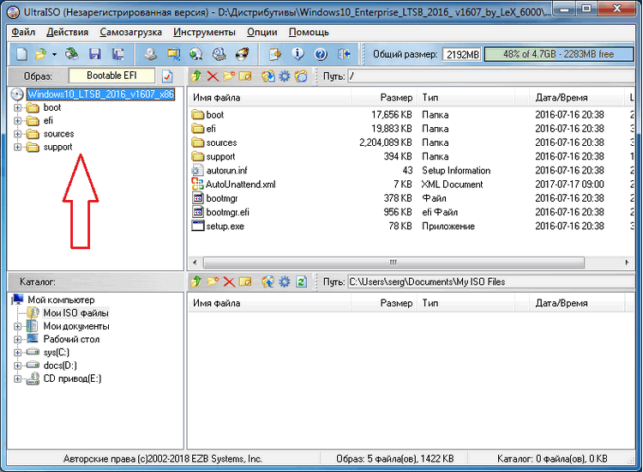Image resolution: width=643 pixels, height=472 pixels.
Task: Click the Exit door icon in toolbar
Action: coord(344,54)
